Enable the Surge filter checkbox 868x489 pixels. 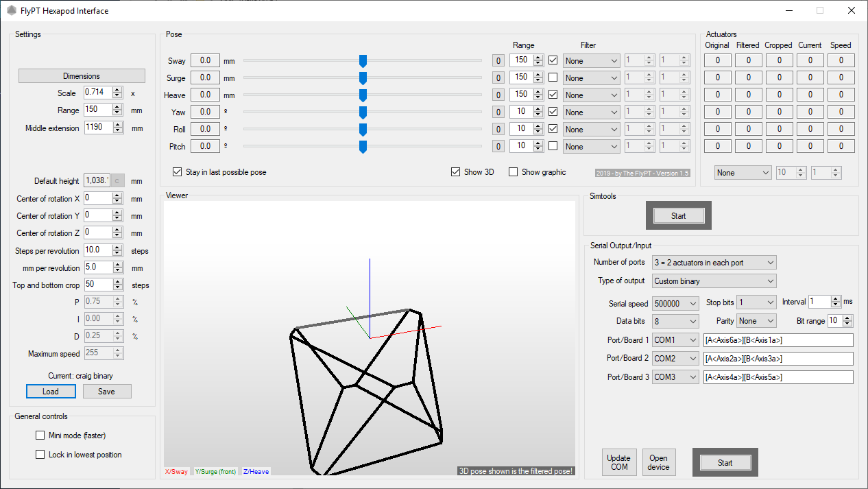(x=553, y=77)
